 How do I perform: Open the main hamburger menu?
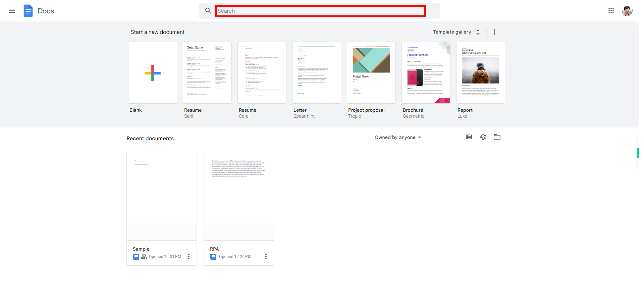point(12,11)
